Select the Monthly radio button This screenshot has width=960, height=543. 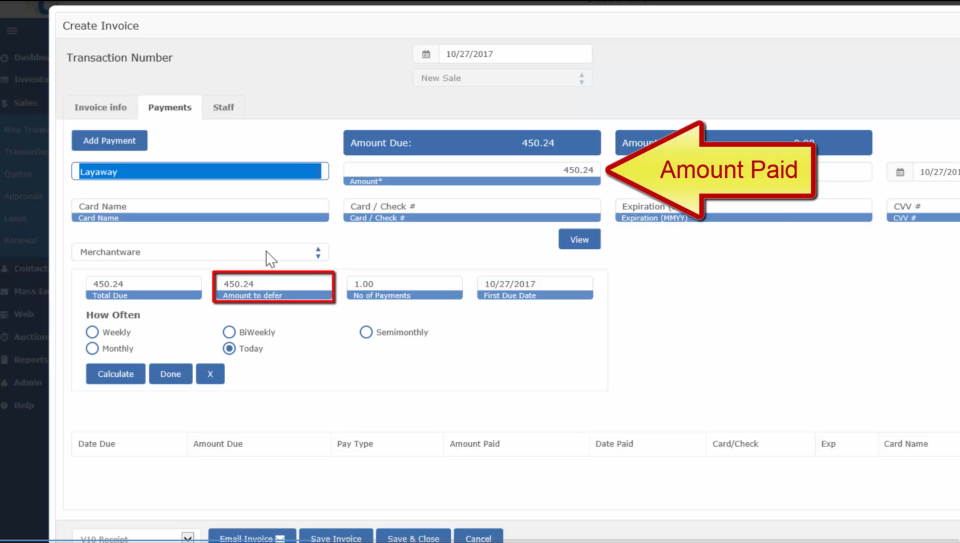pyautogui.click(x=92, y=348)
